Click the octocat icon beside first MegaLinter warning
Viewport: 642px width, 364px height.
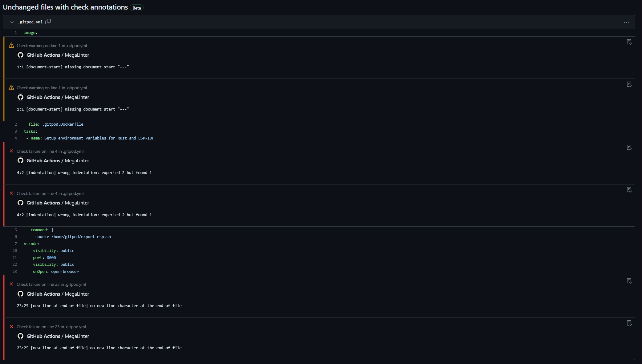[20, 55]
